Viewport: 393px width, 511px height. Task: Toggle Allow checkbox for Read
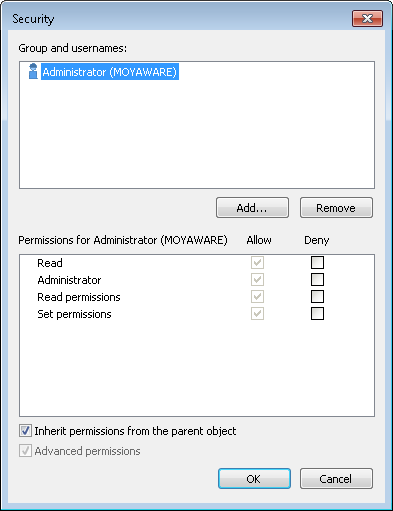[x=257, y=262]
